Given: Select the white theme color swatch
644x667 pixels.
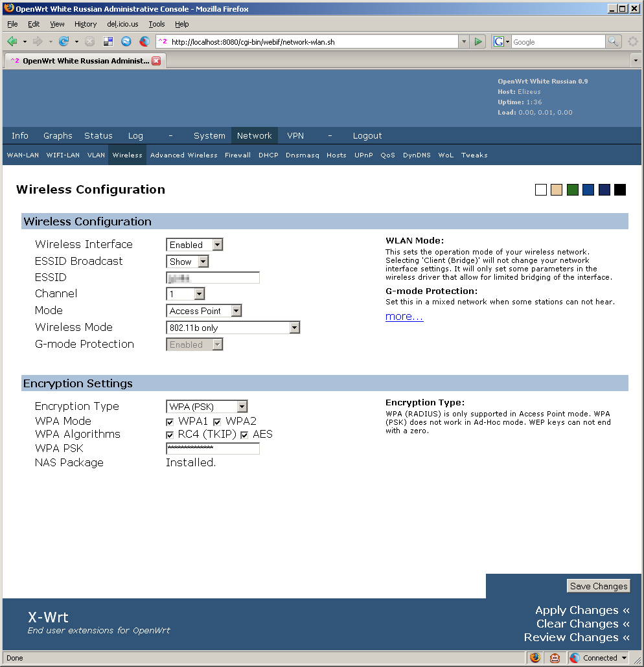Looking at the screenshot, I should point(540,190).
